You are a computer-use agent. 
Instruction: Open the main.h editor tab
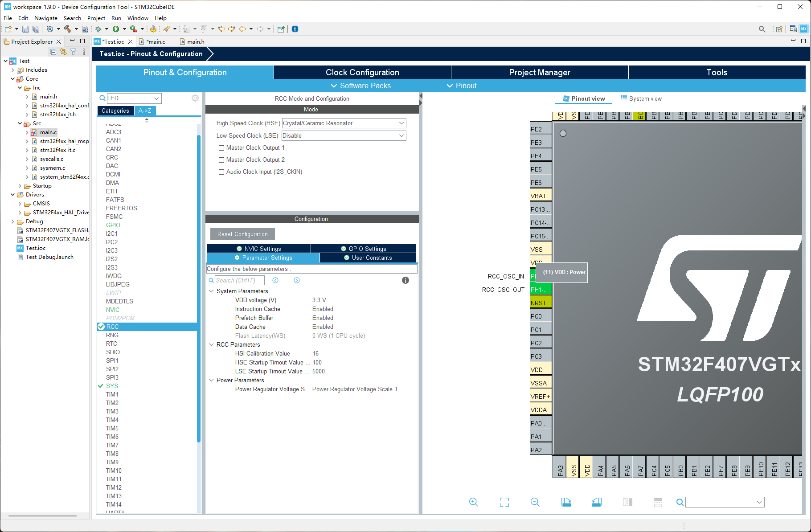click(192, 41)
